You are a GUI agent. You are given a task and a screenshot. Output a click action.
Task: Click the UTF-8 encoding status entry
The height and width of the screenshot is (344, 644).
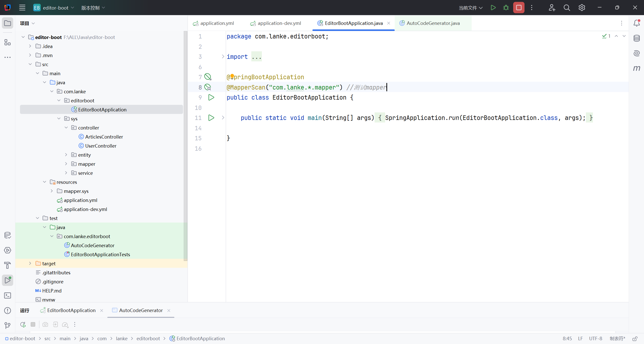click(595, 338)
